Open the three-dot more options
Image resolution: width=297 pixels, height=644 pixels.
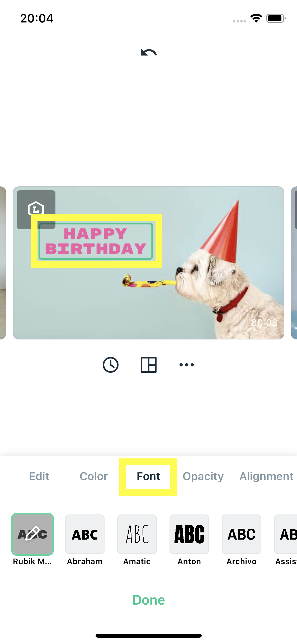[x=187, y=365]
